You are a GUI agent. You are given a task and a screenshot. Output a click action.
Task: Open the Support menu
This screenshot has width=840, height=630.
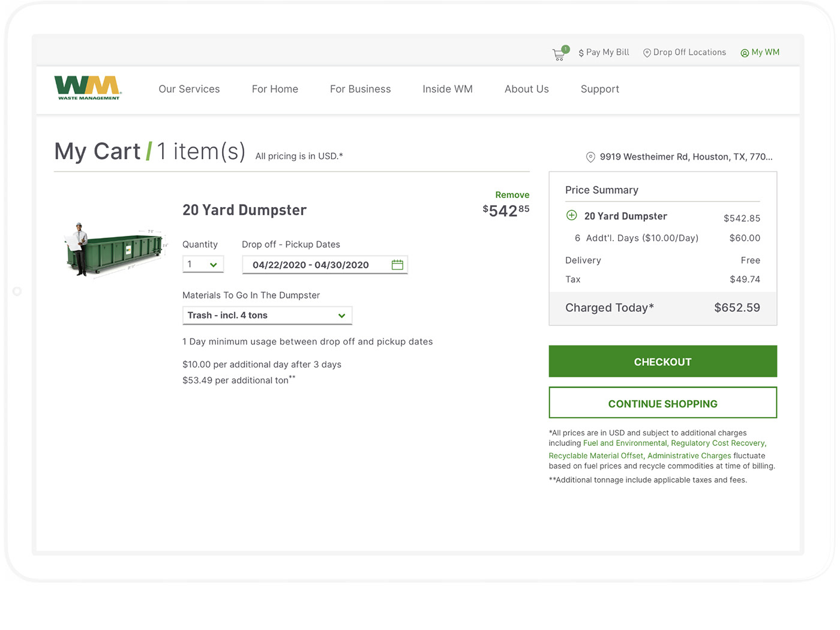(x=600, y=89)
